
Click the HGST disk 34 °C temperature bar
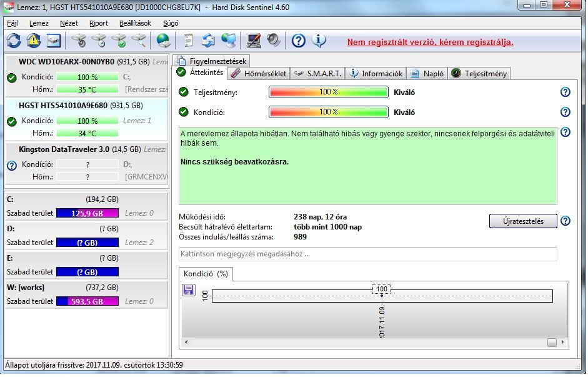coord(87,133)
